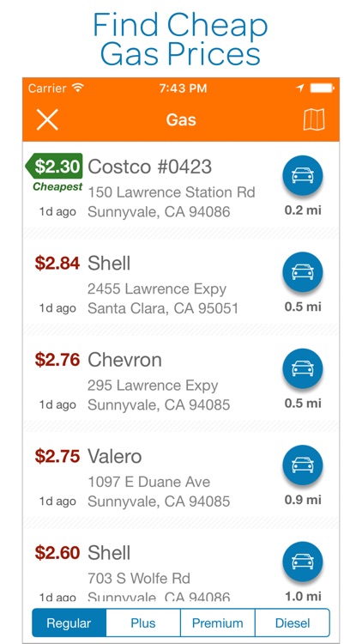Select the $2.60 Shell price

tap(57, 553)
